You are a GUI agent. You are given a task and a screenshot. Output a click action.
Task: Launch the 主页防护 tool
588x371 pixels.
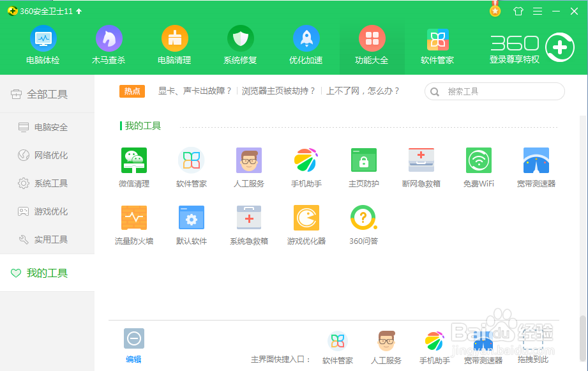pos(364,167)
